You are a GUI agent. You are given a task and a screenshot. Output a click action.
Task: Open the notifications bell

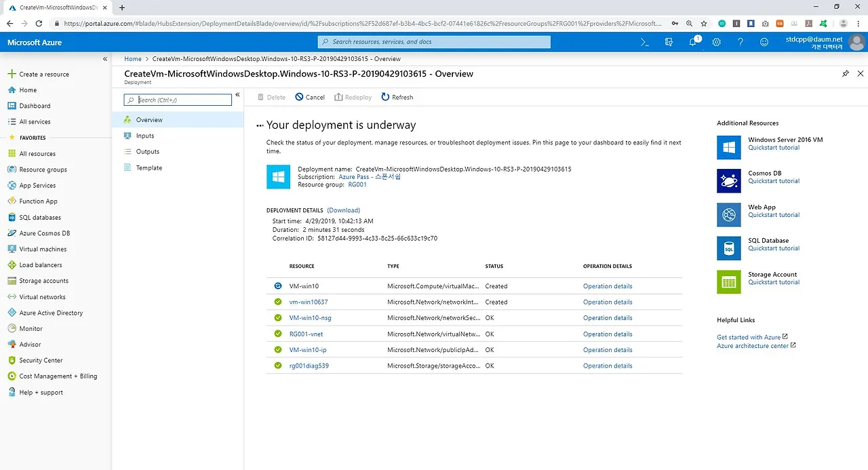693,42
